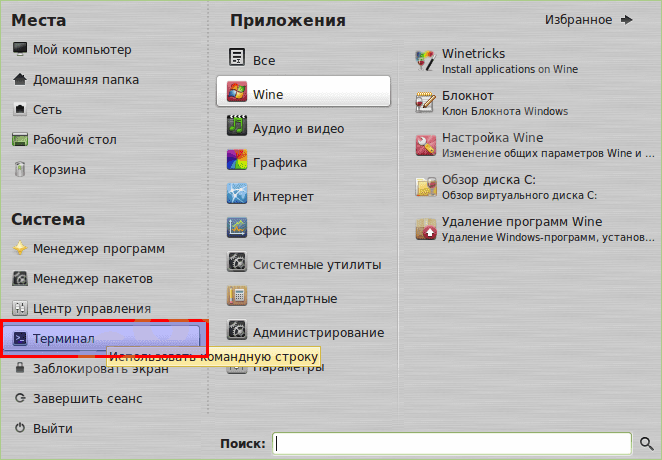The image size is (662, 460).
Task: Click the Центр управления label
Action: point(92,308)
